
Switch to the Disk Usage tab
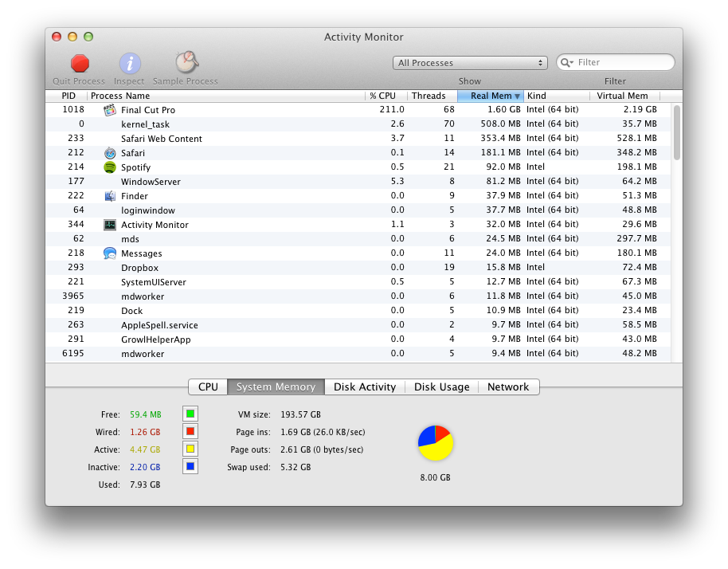click(441, 387)
